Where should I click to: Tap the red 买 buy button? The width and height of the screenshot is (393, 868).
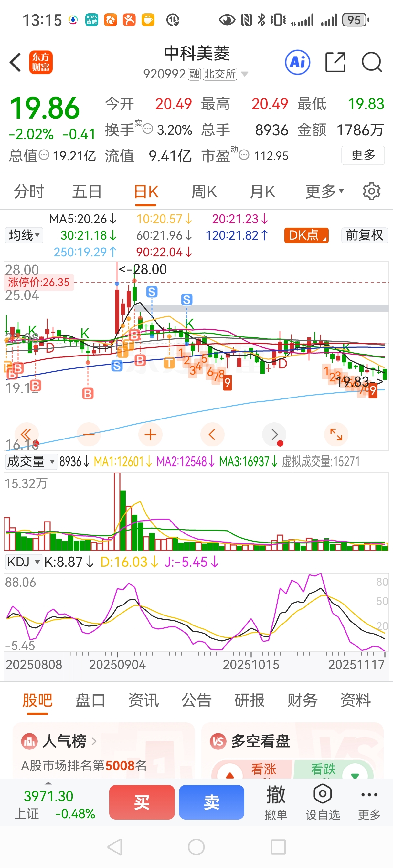pyautogui.click(x=142, y=802)
